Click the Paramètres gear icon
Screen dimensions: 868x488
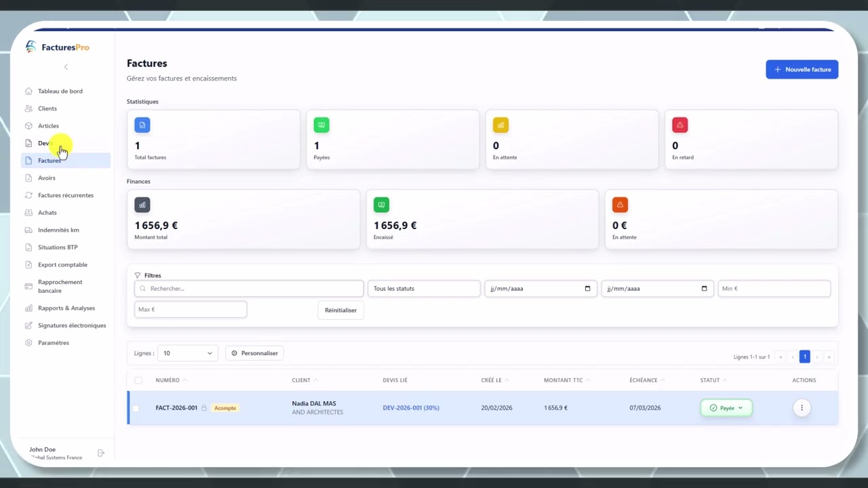coord(28,343)
